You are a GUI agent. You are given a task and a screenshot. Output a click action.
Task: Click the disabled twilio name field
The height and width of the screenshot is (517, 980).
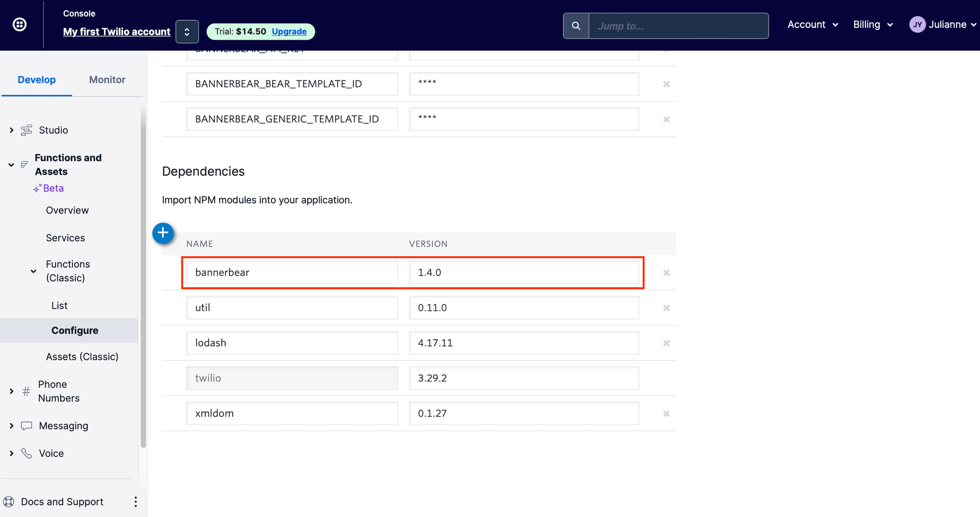(292, 378)
